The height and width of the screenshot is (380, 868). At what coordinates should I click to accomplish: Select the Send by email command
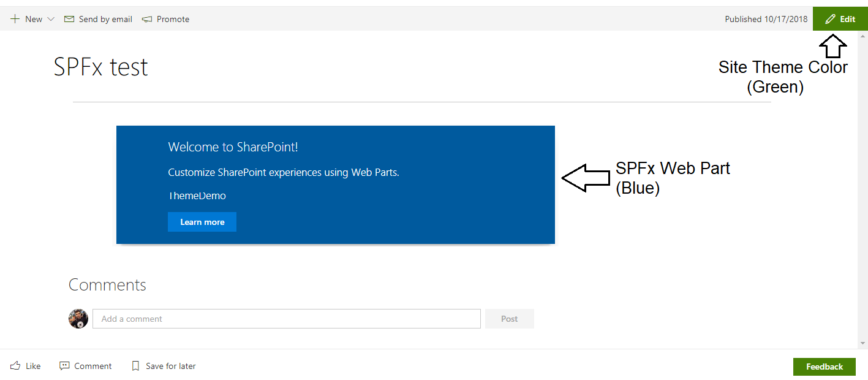pos(105,19)
